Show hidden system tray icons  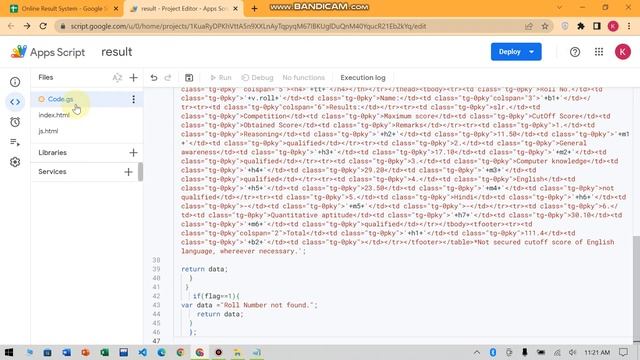click(x=477, y=352)
